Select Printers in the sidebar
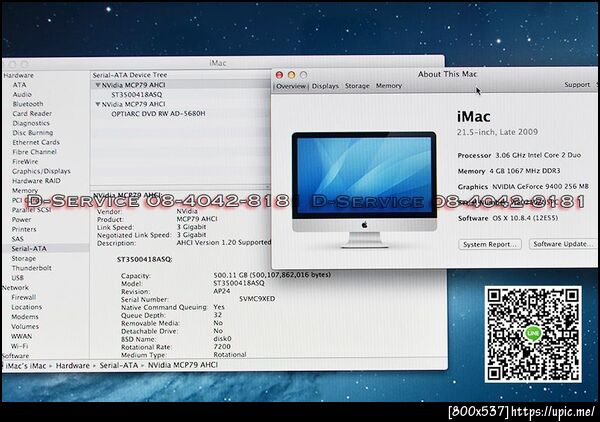The image size is (600, 422). tap(24, 229)
